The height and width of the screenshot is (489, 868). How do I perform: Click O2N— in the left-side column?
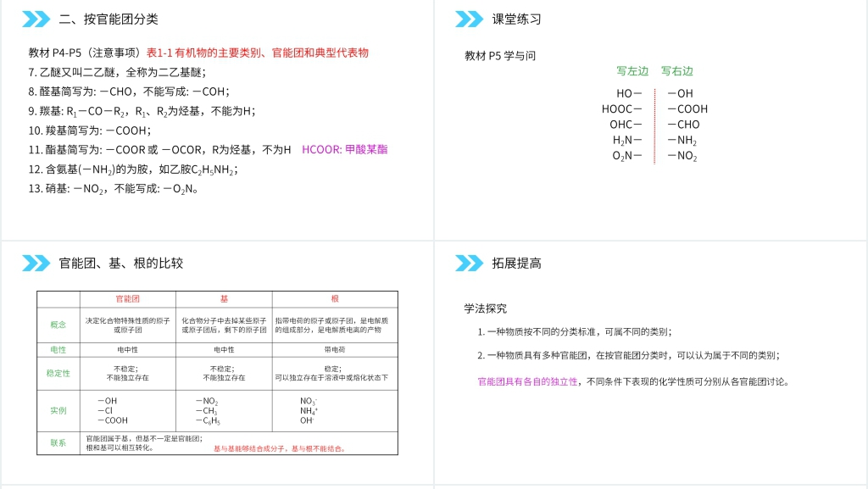(x=627, y=156)
